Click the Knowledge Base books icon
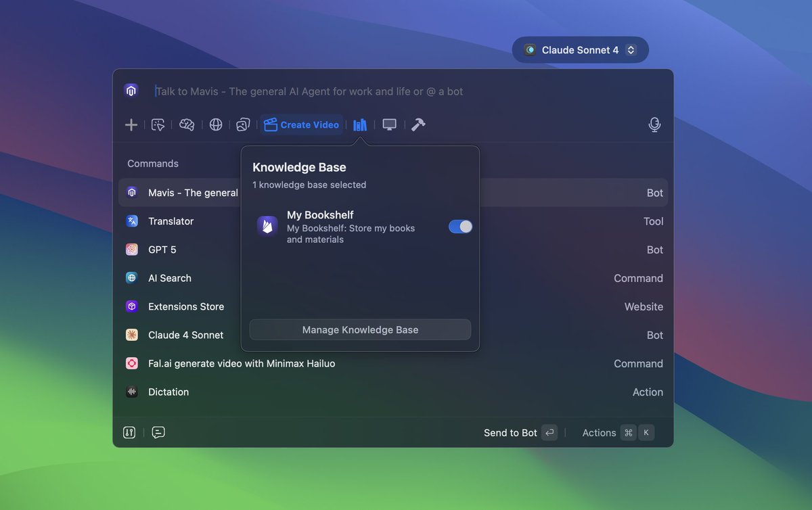 (360, 124)
